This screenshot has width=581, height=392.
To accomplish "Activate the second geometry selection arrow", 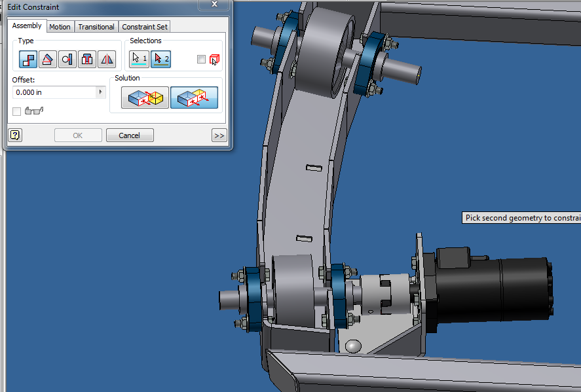I will coord(160,59).
